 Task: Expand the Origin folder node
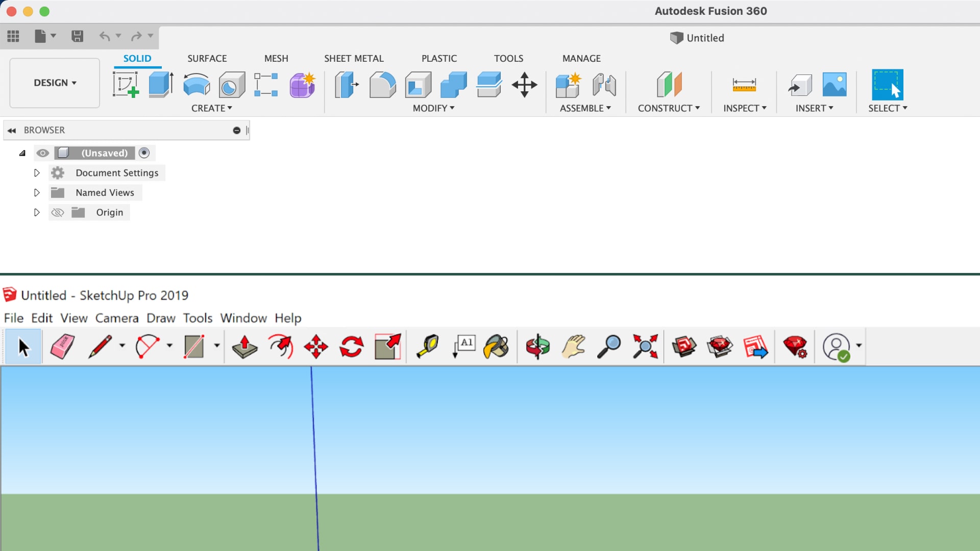coord(37,213)
